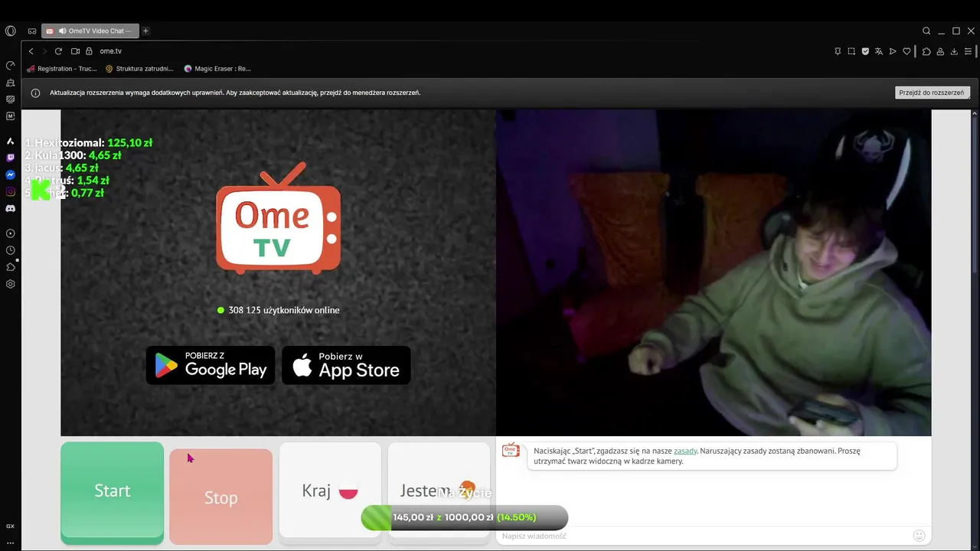Take a snapshot with the capture icon
Screen dimensions: 980x551
tap(851, 51)
